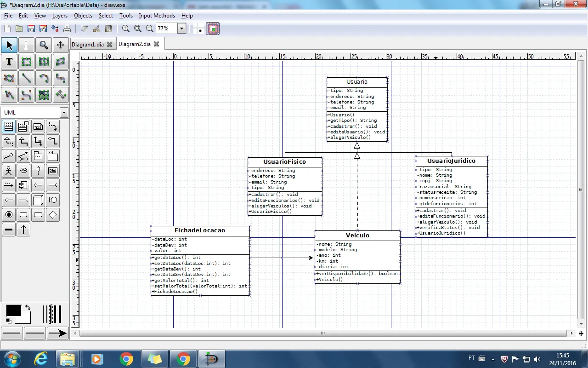Image resolution: width=588 pixels, height=368 pixels.
Task: Select the Magnify tool
Action: [x=44, y=45]
